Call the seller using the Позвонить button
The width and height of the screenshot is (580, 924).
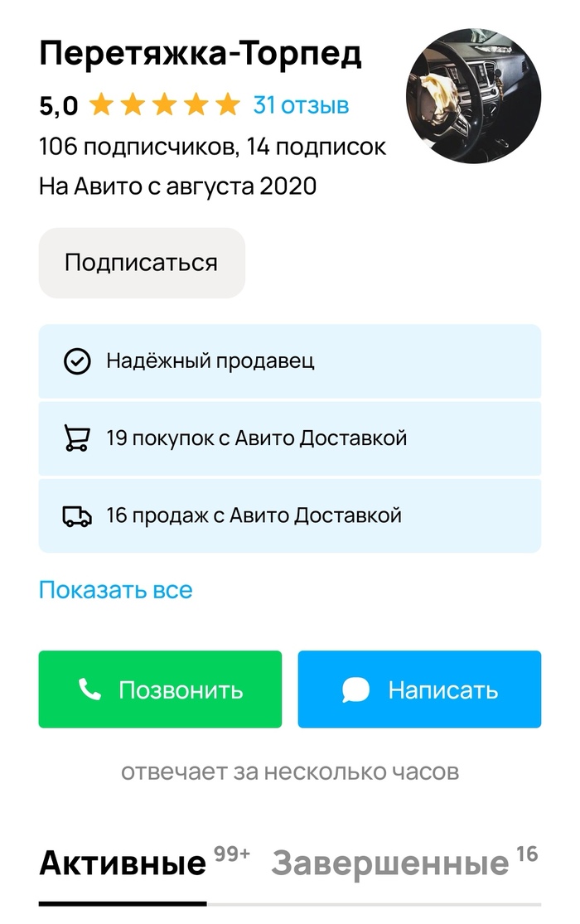click(160, 689)
